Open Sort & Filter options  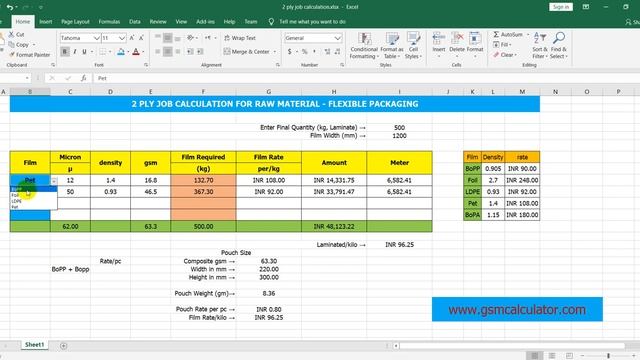click(x=540, y=46)
